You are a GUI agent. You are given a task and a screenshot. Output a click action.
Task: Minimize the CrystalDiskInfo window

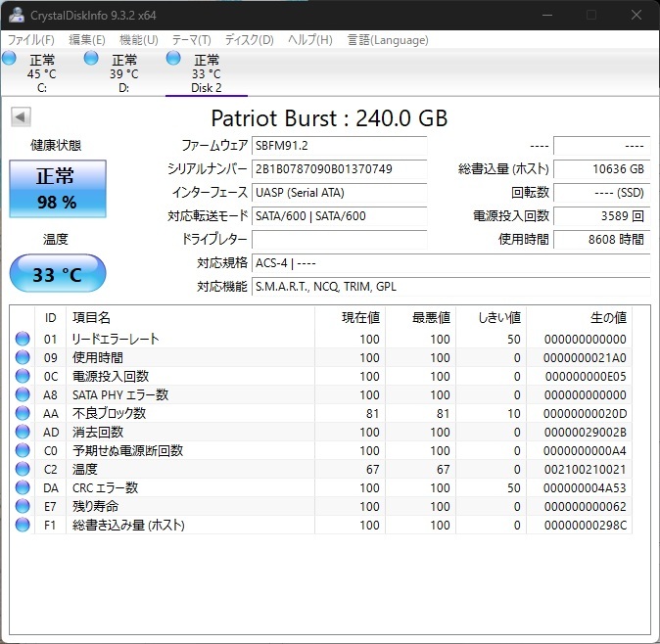(547, 15)
